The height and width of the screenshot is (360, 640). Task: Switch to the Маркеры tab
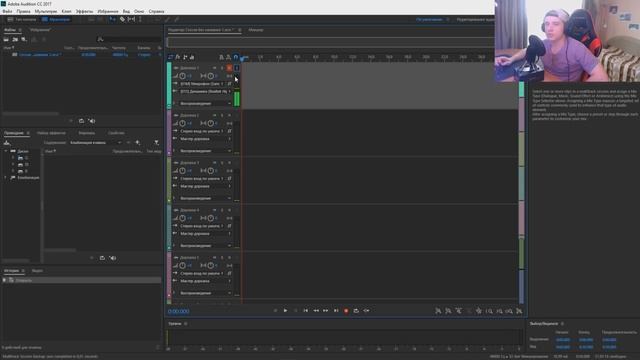coord(87,133)
